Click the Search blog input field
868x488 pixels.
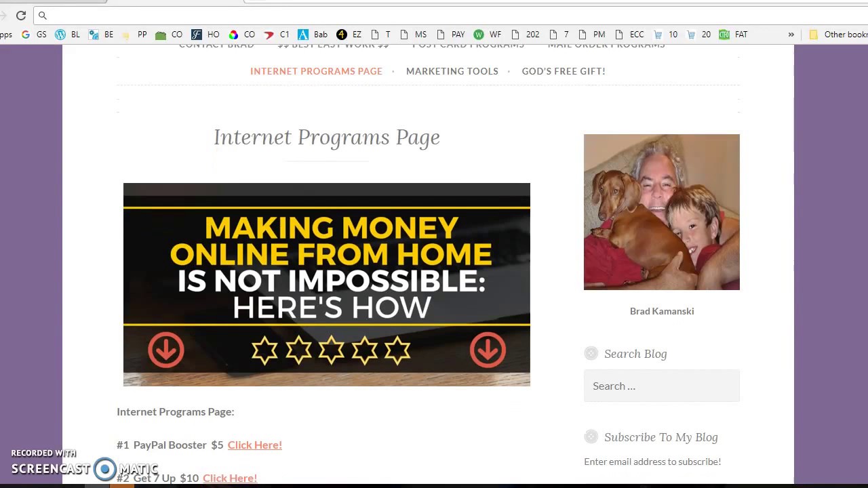click(662, 386)
